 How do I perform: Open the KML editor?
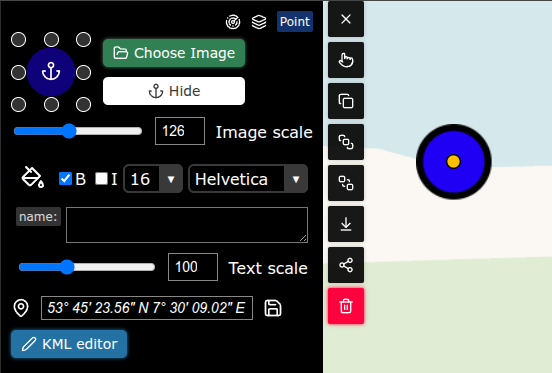69,344
